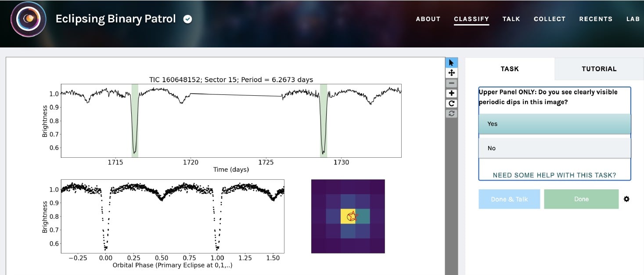Screen dimensions: 644x275
Task: Activate the pan/move tool
Action: click(451, 72)
